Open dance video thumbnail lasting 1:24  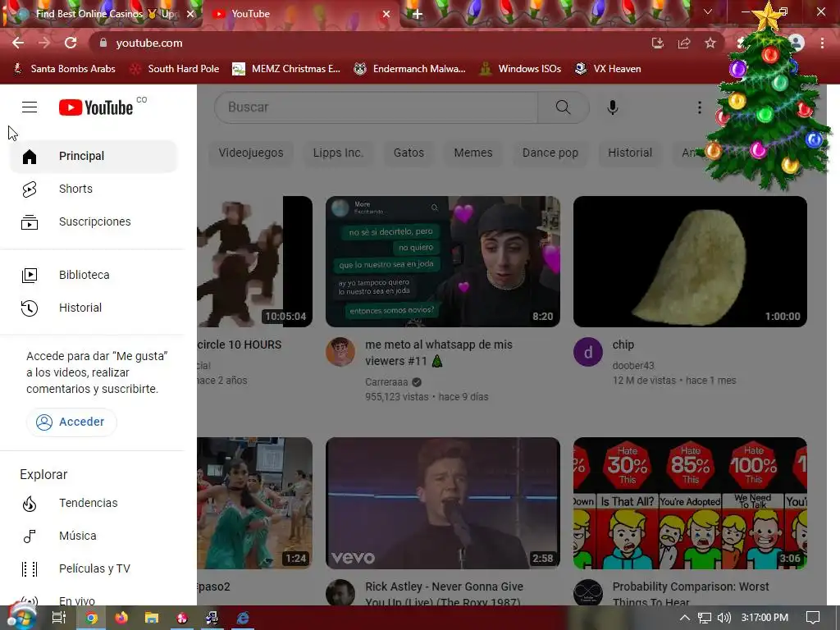coord(255,503)
